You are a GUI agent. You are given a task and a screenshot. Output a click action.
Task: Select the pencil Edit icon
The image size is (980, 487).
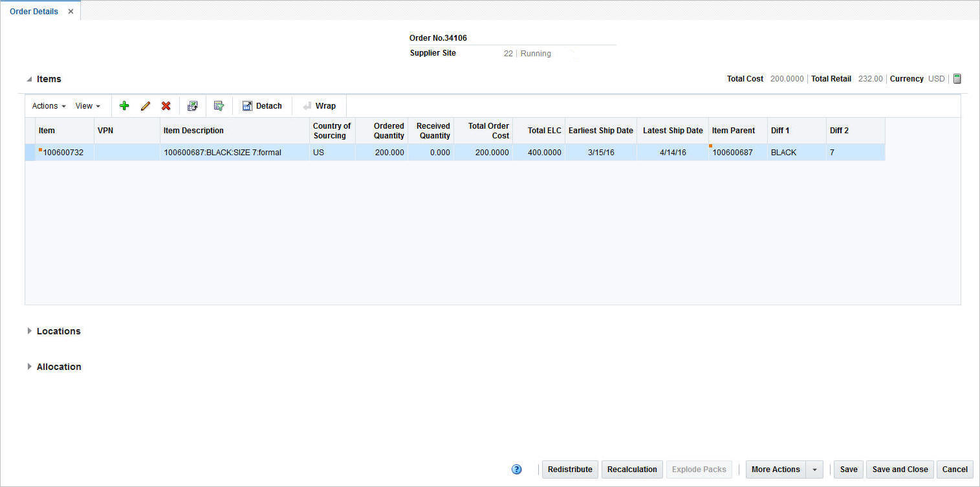tap(145, 105)
